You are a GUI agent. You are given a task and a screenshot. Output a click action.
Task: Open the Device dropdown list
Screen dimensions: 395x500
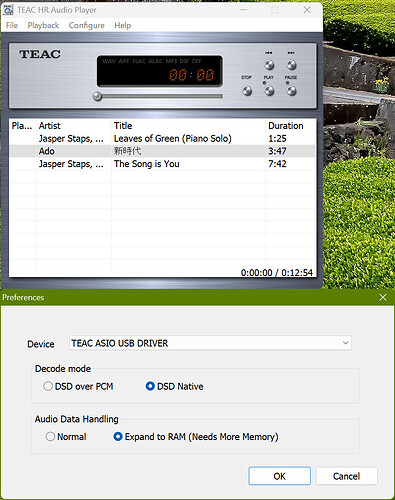[210, 343]
